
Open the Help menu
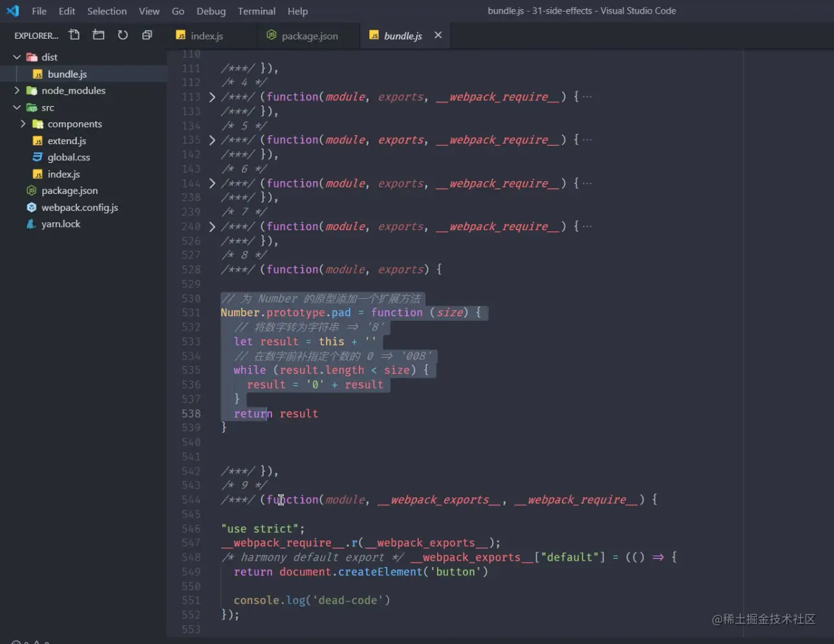pyautogui.click(x=297, y=11)
